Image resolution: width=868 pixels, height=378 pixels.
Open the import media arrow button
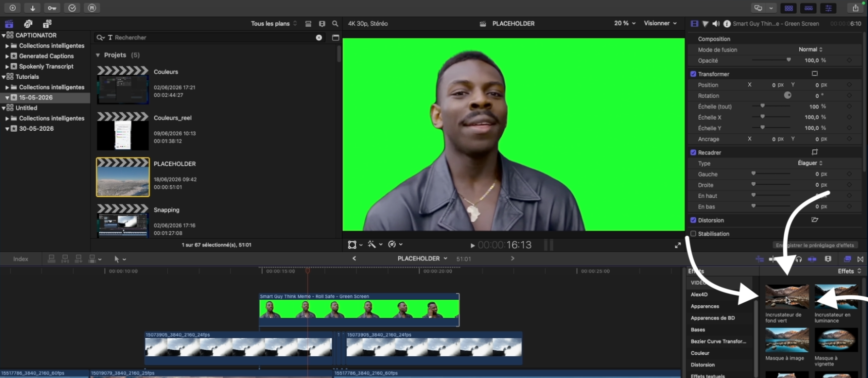(x=32, y=8)
